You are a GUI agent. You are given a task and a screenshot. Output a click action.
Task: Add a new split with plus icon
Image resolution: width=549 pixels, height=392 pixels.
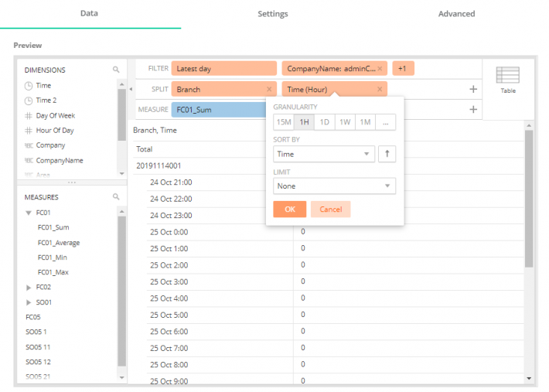(x=473, y=89)
